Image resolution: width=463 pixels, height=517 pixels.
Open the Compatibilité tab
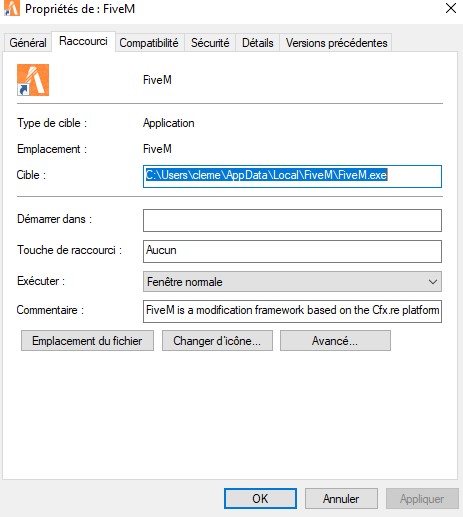click(x=149, y=43)
